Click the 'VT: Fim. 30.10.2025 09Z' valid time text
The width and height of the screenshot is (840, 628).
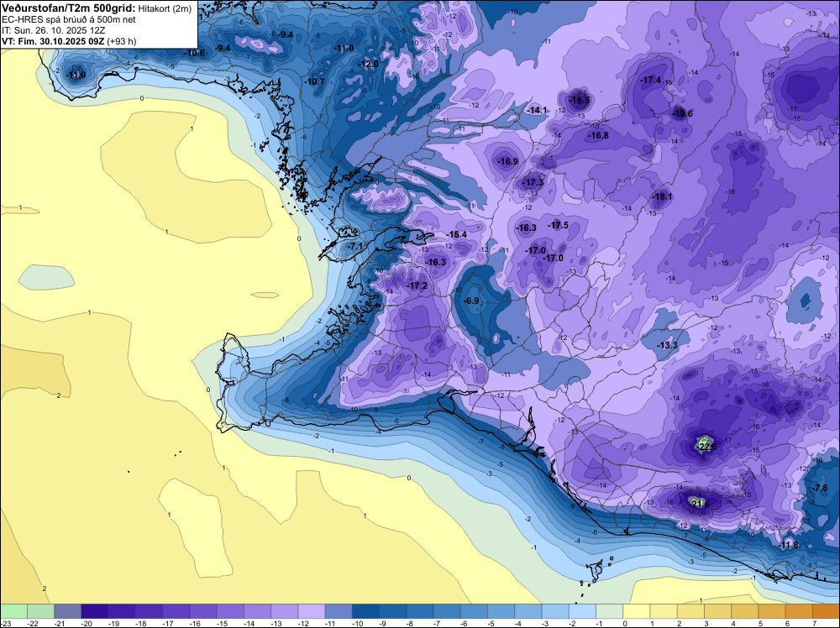[x=53, y=41]
